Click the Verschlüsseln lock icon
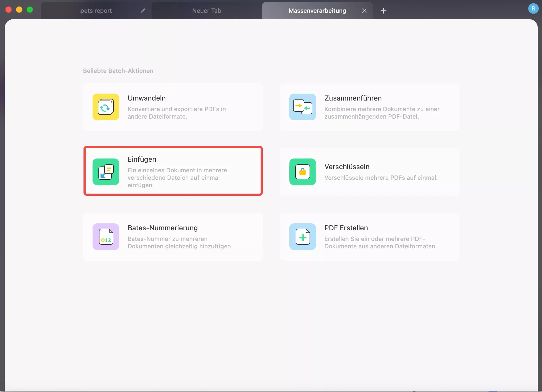The height and width of the screenshot is (392, 542). point(303,172)
